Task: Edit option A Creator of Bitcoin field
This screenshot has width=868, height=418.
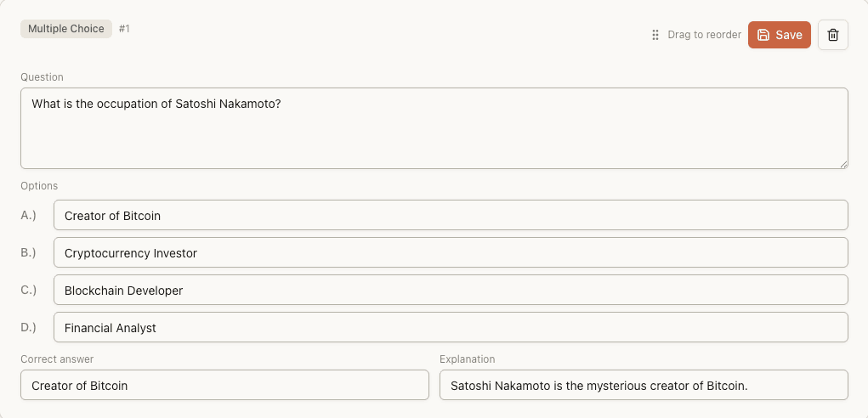Action: pyautogui.click(x=451, y=216)
